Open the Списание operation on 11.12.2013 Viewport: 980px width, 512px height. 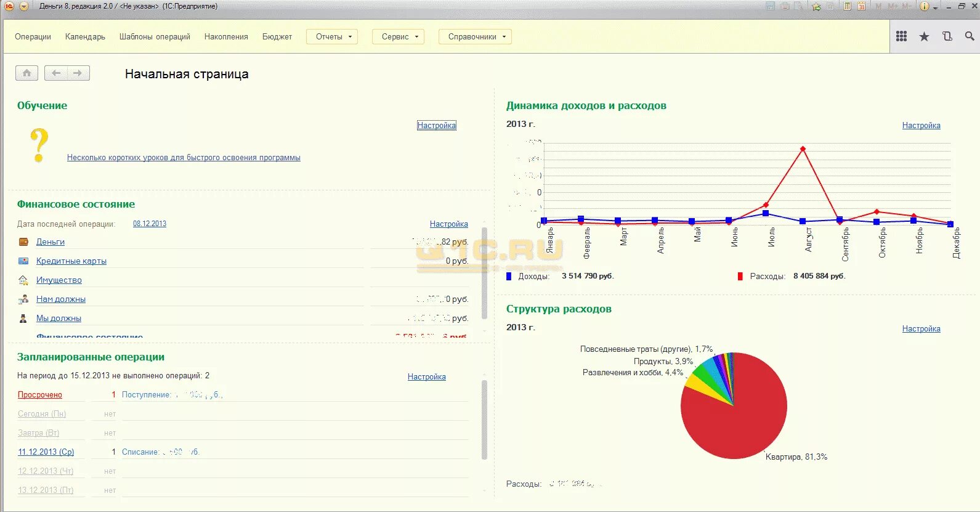coord(161,452)
